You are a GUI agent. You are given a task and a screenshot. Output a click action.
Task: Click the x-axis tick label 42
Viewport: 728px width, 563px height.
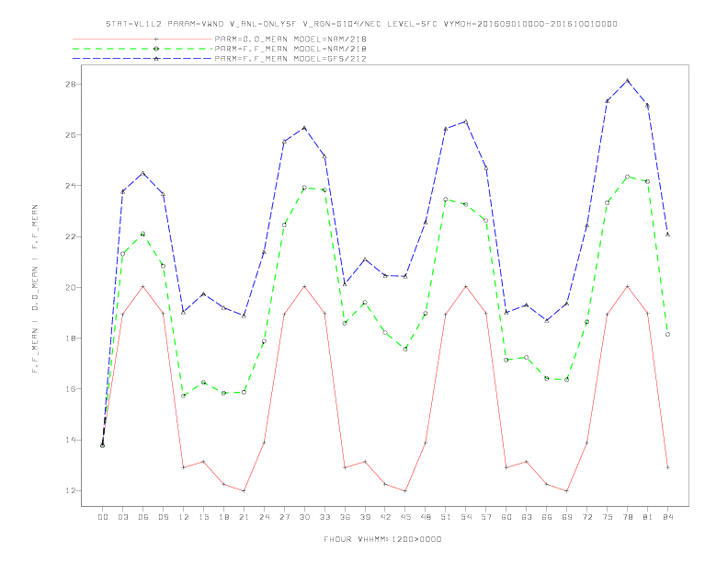(385, 517)
